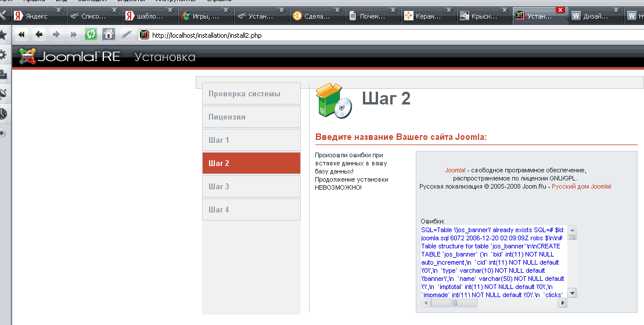Click the 'Введите название Вашего сайта Joomla:' heading
Image resolution: width=644 pixels, height=325 pixels.
tap(401, 137)
